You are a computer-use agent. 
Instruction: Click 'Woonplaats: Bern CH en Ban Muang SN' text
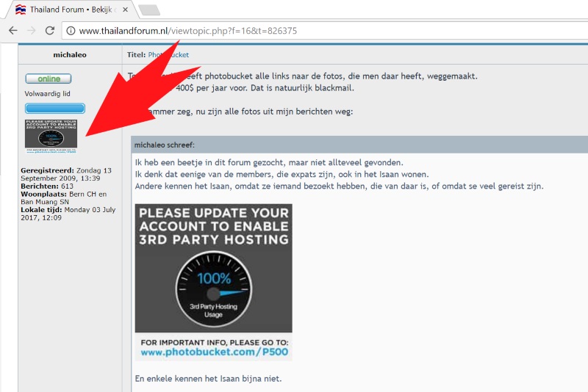coord(64,197)
